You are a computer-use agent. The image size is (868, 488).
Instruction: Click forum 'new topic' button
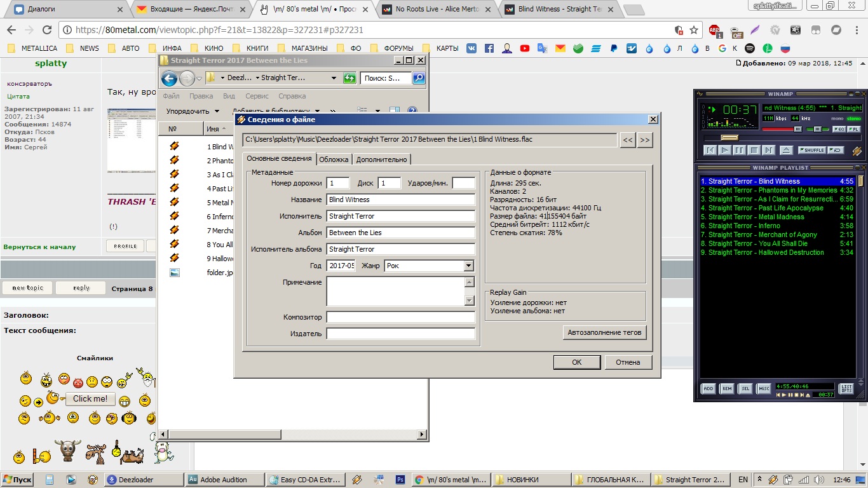[x=27, y=288]
